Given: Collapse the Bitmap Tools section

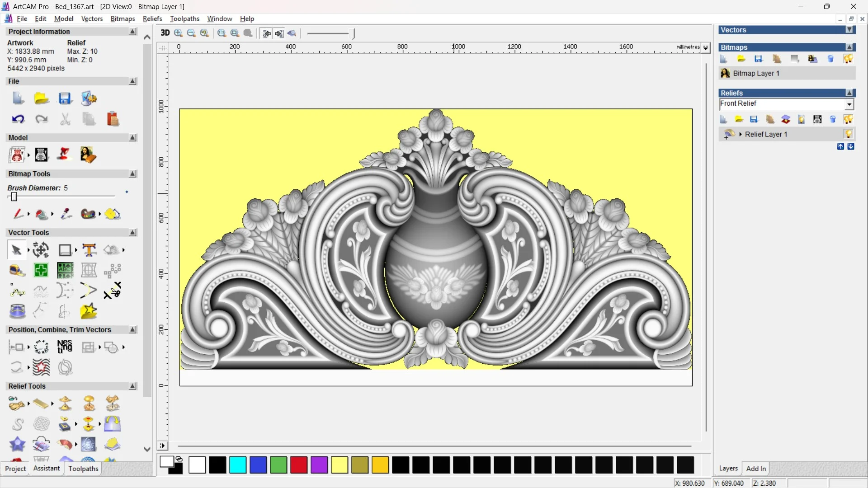Looking at the screenshot, I should 132,174.
